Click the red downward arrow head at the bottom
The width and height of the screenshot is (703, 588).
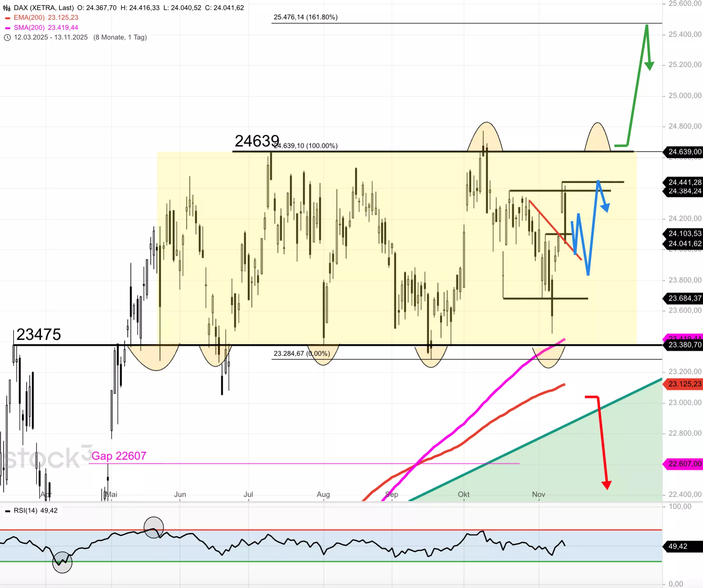click(607, 485)
